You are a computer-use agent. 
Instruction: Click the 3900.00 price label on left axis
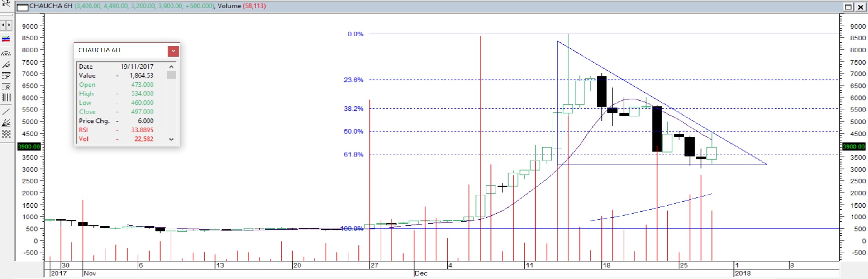click(x=29, y=147)
